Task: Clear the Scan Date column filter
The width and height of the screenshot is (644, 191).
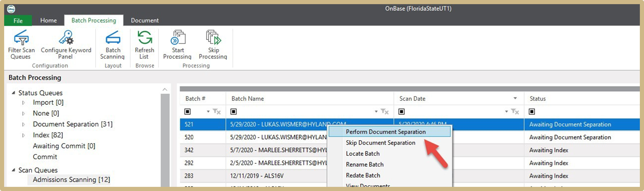Action: click(x=515, y=112)
